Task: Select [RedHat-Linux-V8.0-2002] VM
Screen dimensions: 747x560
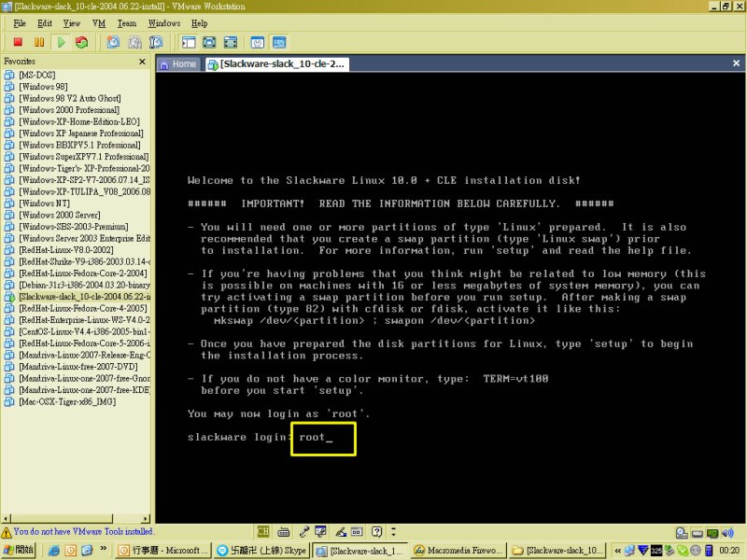Action: click(65, 249)
